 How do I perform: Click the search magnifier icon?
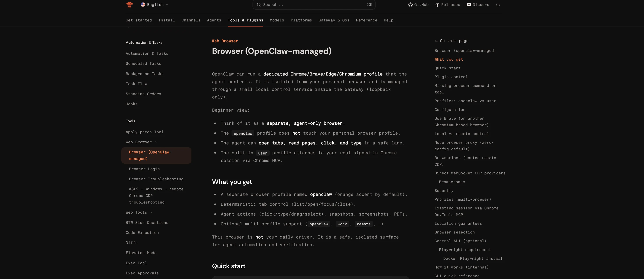[259, 5]
